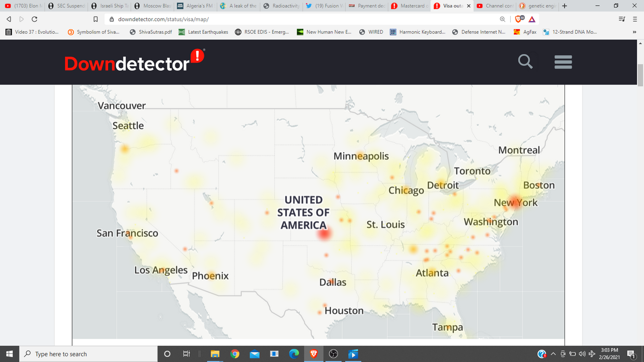This screenshot has width=644, height=362.
Task: Click the Brave Rewards triangle icon
Action: 532,19
